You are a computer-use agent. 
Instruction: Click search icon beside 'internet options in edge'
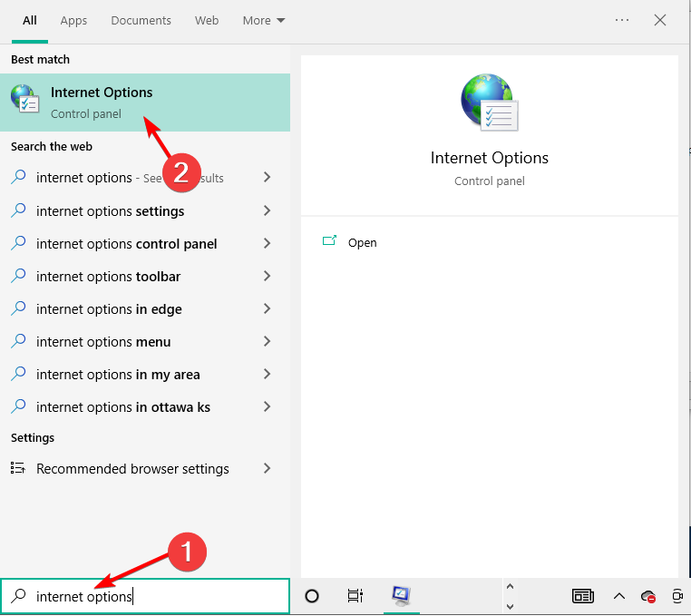tap(18, 308)
